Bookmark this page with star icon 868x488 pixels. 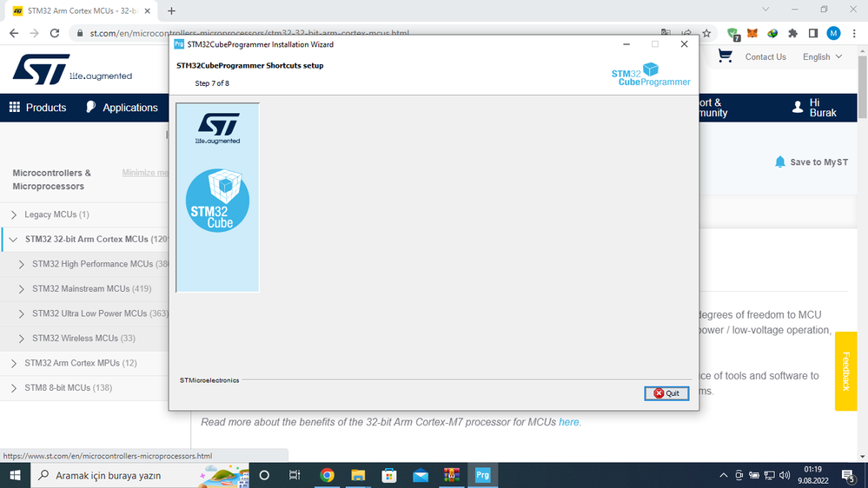(707, 33)
